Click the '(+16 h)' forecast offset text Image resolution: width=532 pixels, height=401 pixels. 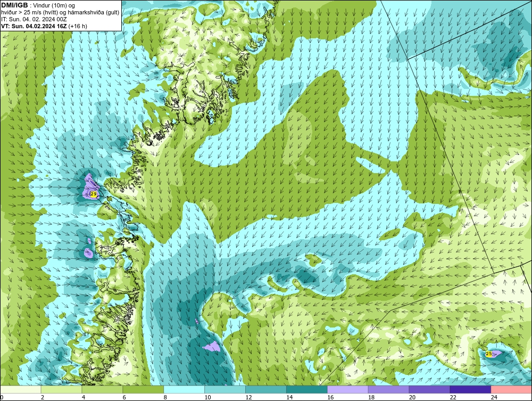point(78,26)
